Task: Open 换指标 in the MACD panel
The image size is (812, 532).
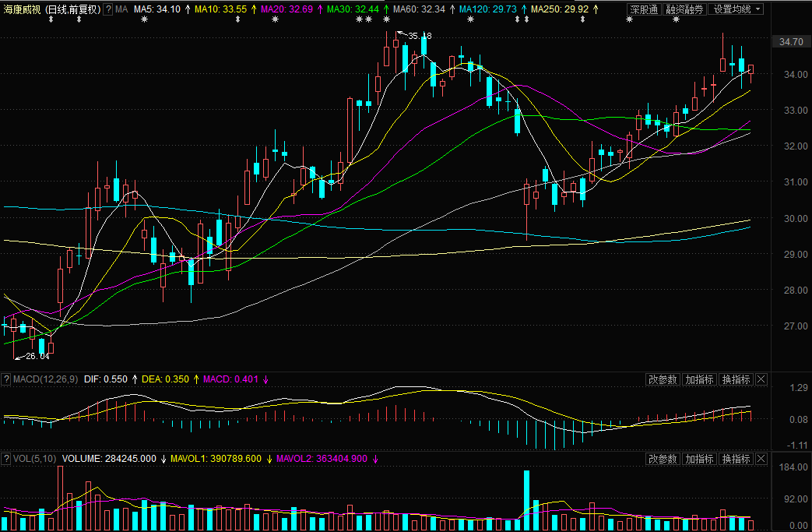Action: click(x=736, y=379)
